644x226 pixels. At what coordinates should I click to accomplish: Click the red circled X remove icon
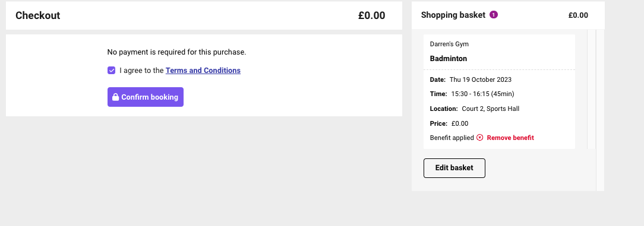(479, 138)
